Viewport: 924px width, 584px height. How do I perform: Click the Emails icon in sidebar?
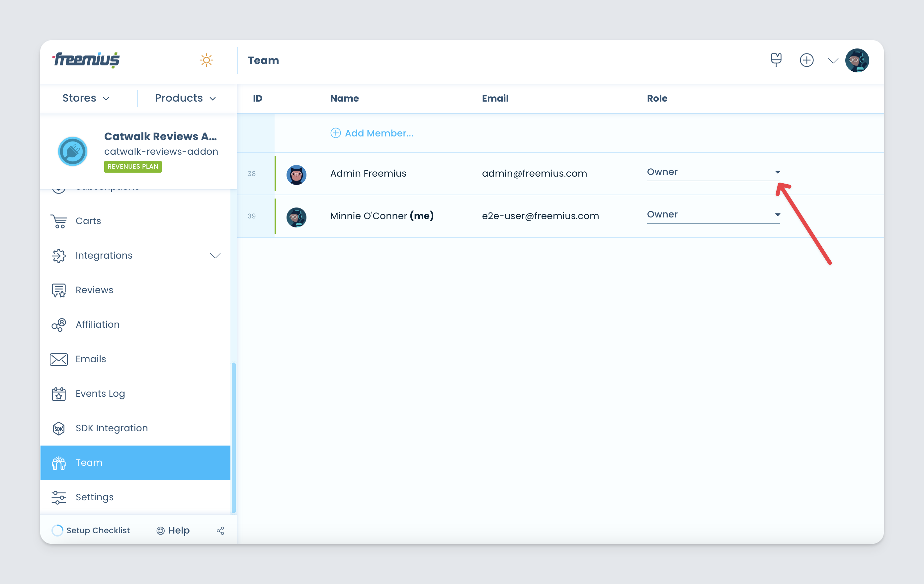58,359
